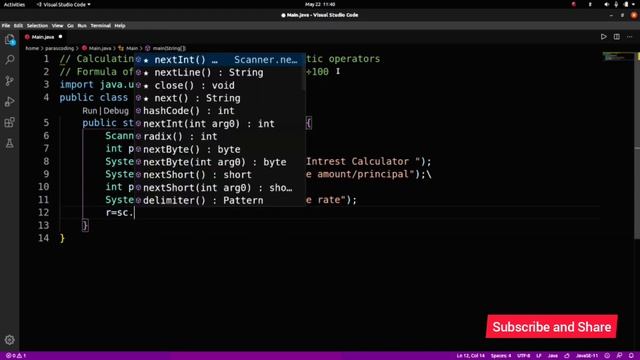640x360 pixels.
Task: Open Source Control view in activity bar
Action: point(10,80)
